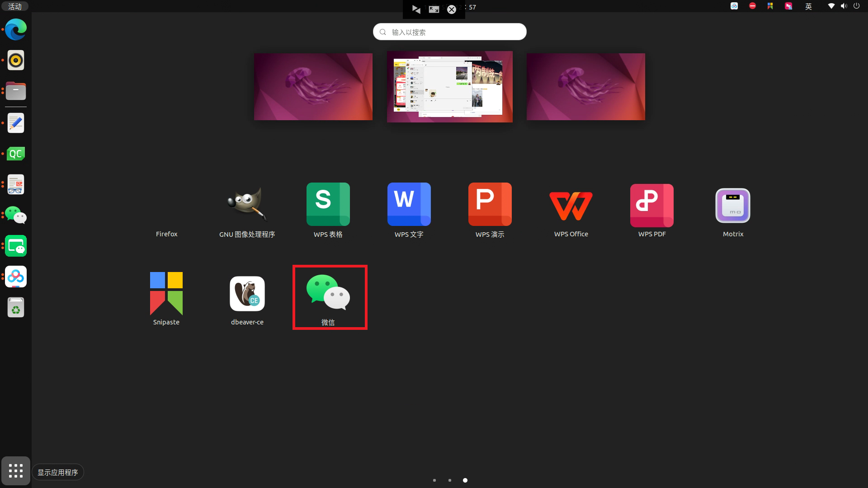The image size is (868, 488).
Task: Open Baidu Netdisk from the dock
Action: [x=16, y=277]
